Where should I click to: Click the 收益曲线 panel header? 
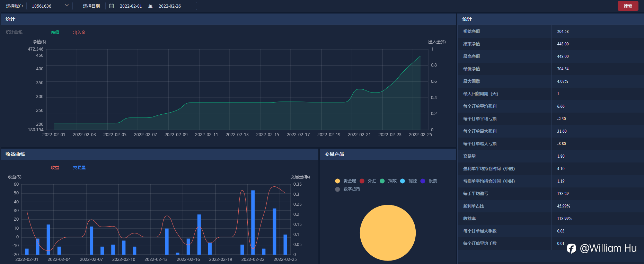click(15, 154)
